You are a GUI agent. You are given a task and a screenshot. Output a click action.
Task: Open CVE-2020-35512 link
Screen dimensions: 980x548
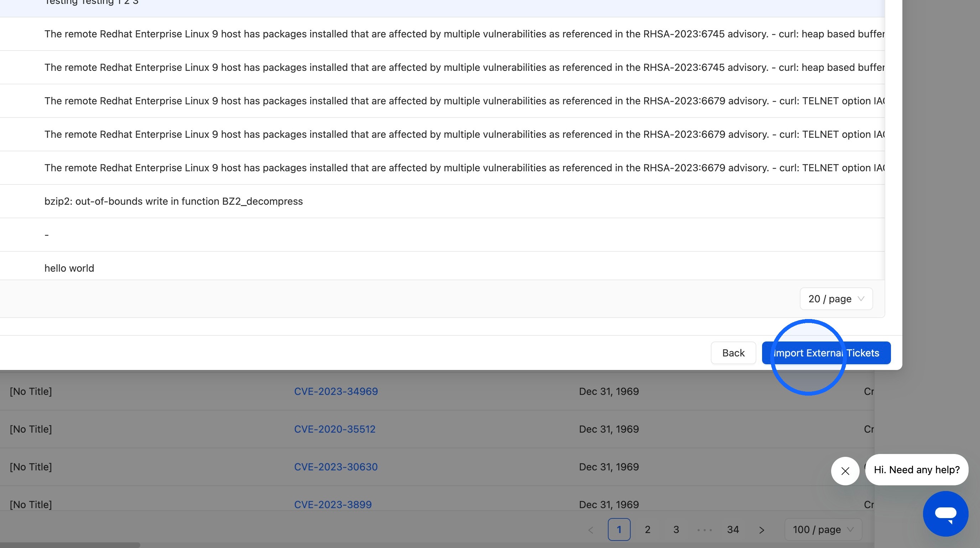[x=335, y=429]
